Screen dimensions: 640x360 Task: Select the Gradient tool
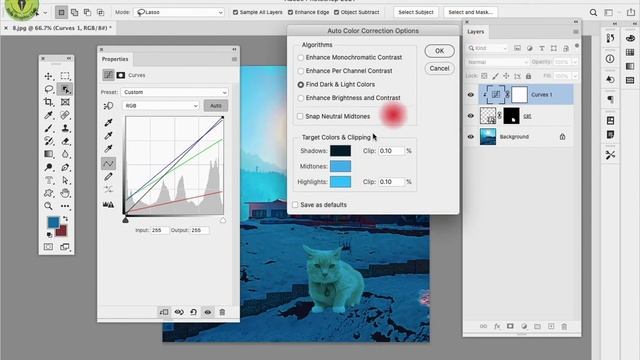click(49, 154)
